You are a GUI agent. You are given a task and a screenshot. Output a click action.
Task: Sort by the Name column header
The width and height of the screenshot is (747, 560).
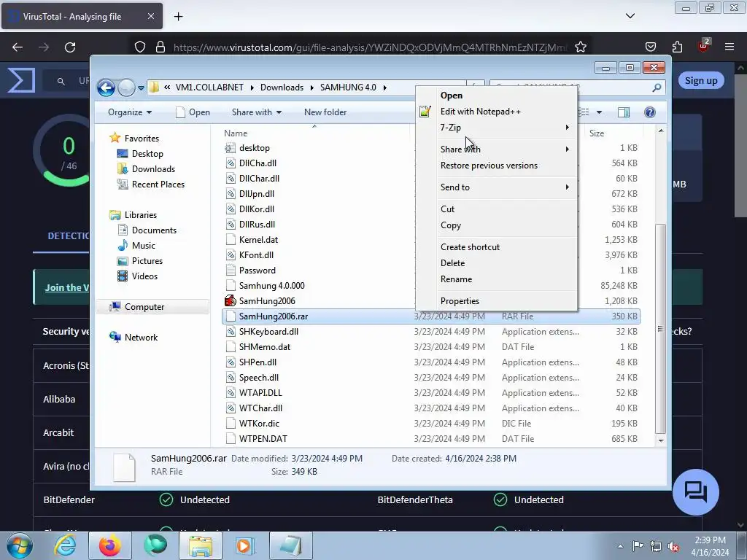coord(236,133)
